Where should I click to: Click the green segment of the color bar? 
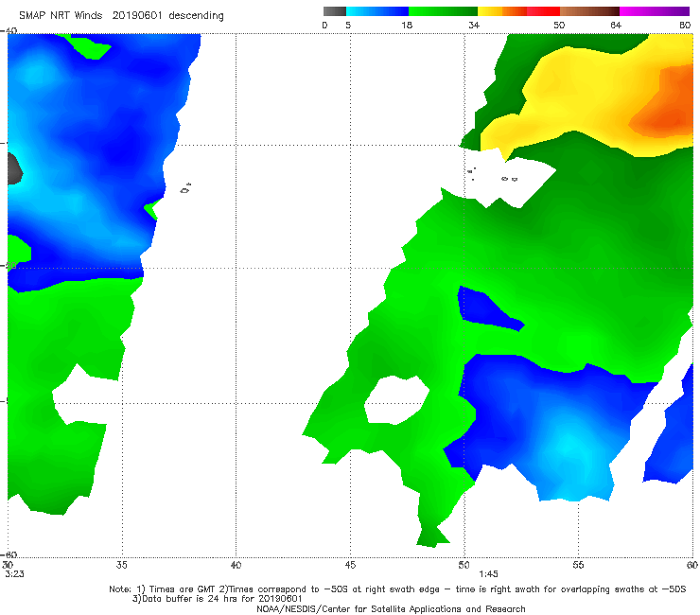443,11
